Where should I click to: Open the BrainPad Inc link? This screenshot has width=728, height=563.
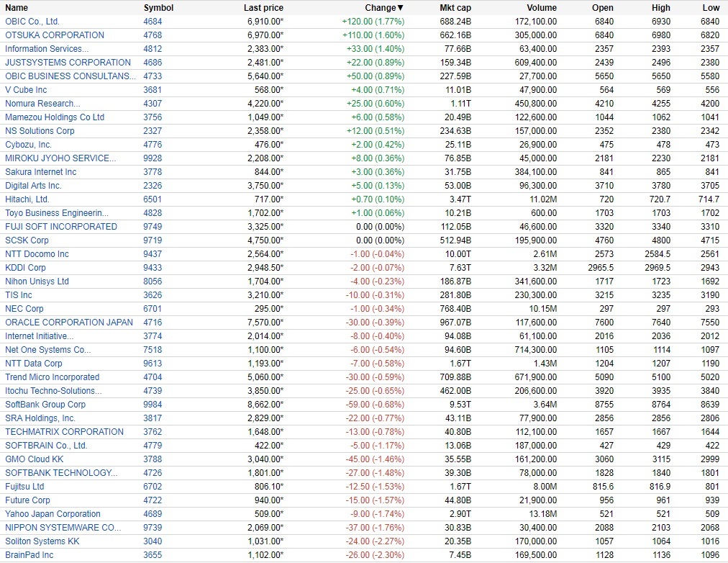point(29,555)
